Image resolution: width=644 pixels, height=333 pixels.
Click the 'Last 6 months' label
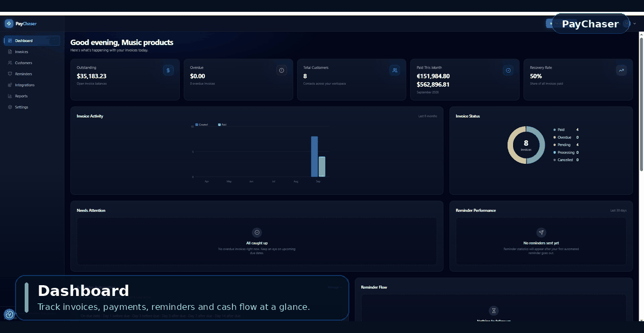click(x=428, y=116)
